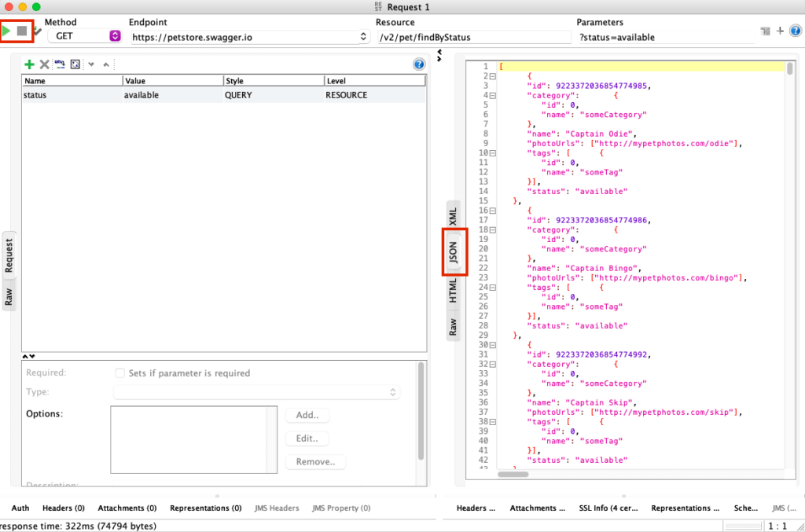Open the parameter Type dropdown

256,392
